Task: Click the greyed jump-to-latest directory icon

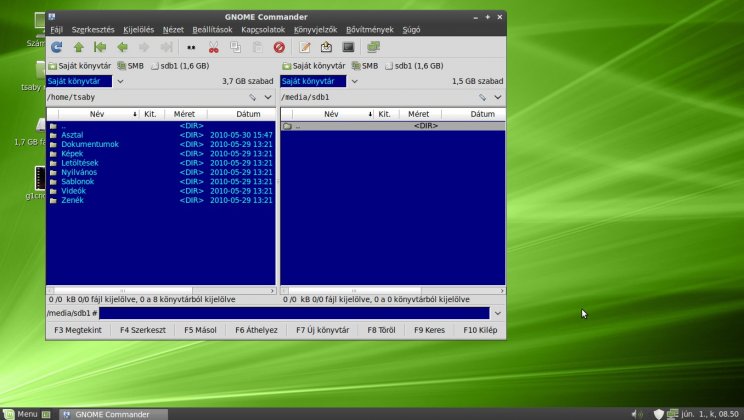Action: [166, 47]
